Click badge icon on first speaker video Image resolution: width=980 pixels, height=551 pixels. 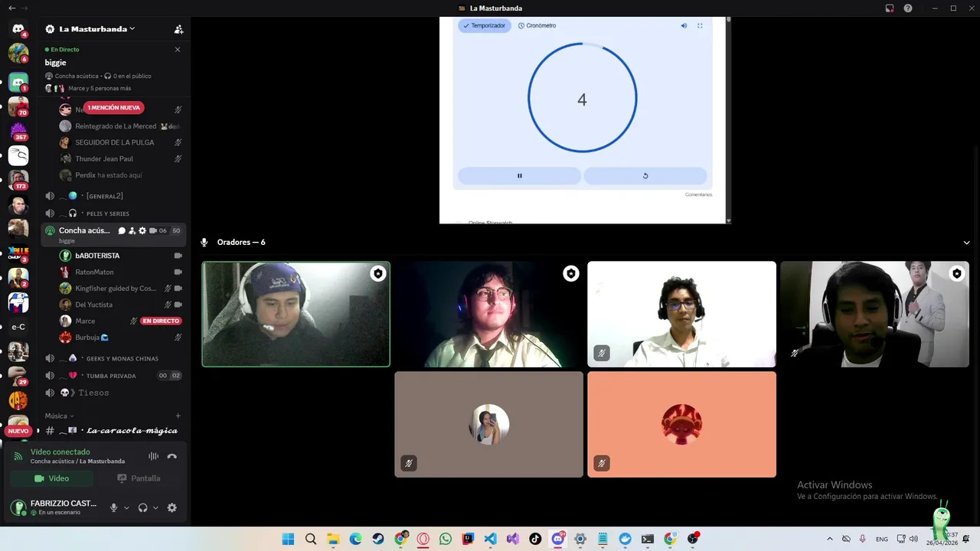378,273
